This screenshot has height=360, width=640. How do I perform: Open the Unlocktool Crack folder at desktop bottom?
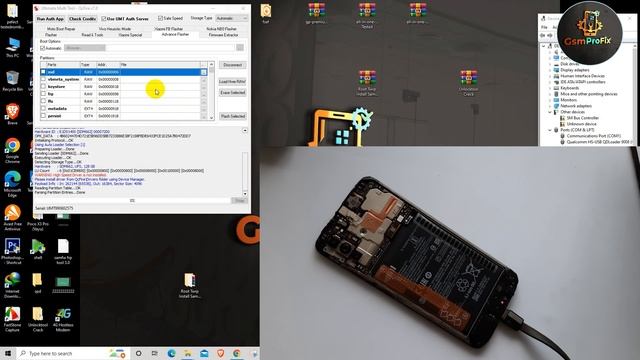click(x=38, y=318)
